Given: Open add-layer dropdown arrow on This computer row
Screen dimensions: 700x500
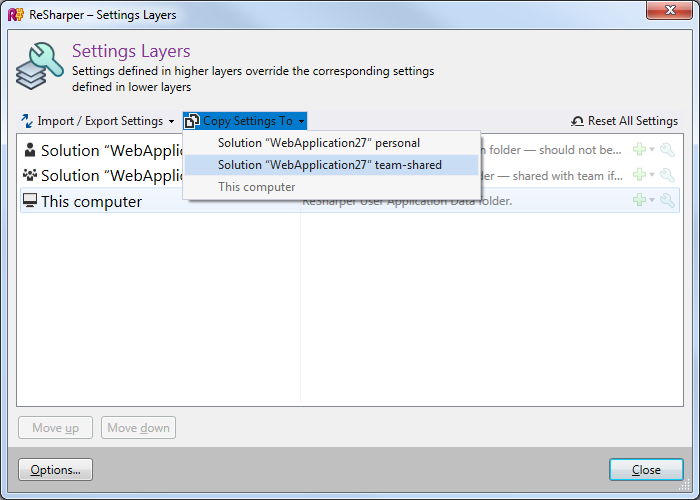Looking at the screenshot, I should (652, 200).
